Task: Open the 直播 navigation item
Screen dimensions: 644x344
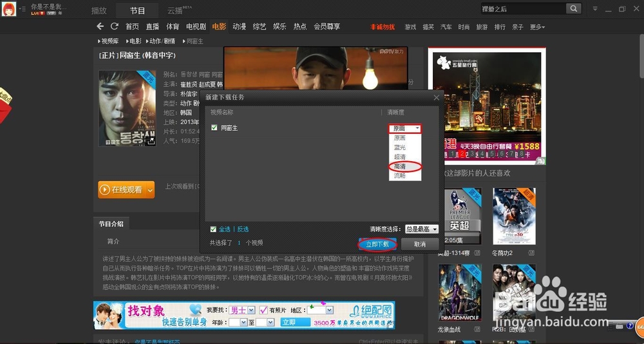Action: (153, 26)
